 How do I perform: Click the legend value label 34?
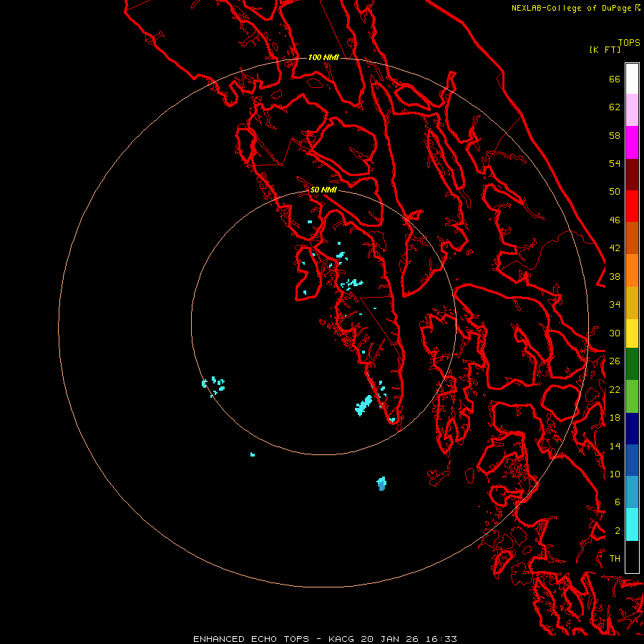[615, 305]
